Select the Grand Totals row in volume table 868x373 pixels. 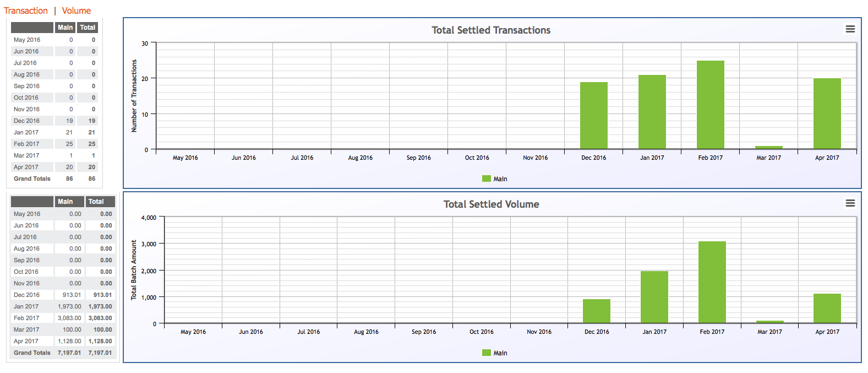pyautogui.click(x=63, y=353)
